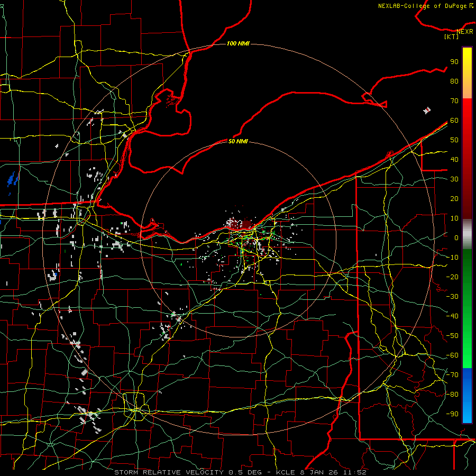Click the bright green -50 knot scale band

coord(467,335)
